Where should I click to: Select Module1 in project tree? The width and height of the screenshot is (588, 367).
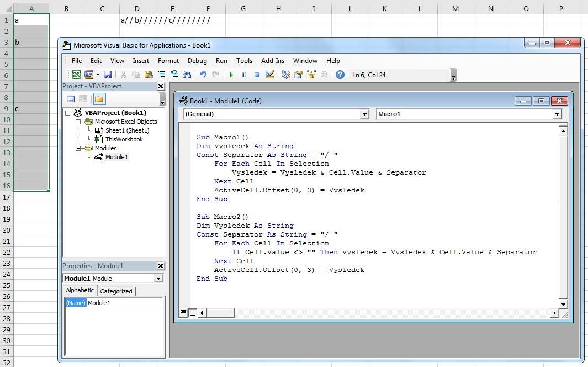coord(116,157)
